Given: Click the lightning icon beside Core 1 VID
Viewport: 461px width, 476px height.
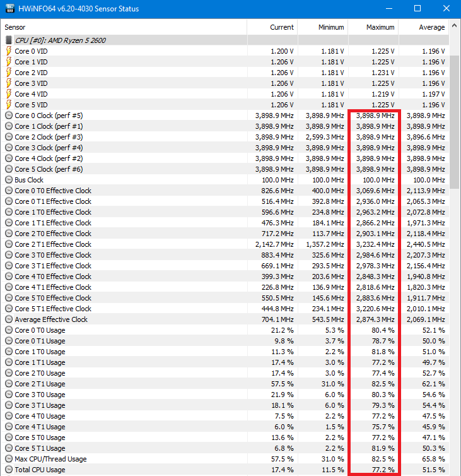Looking at the screenshot, I should click(9, 62).
